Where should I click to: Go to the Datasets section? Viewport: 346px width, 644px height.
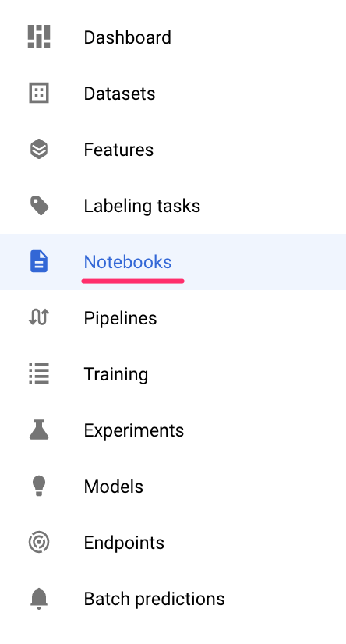(x=173, y=94)
